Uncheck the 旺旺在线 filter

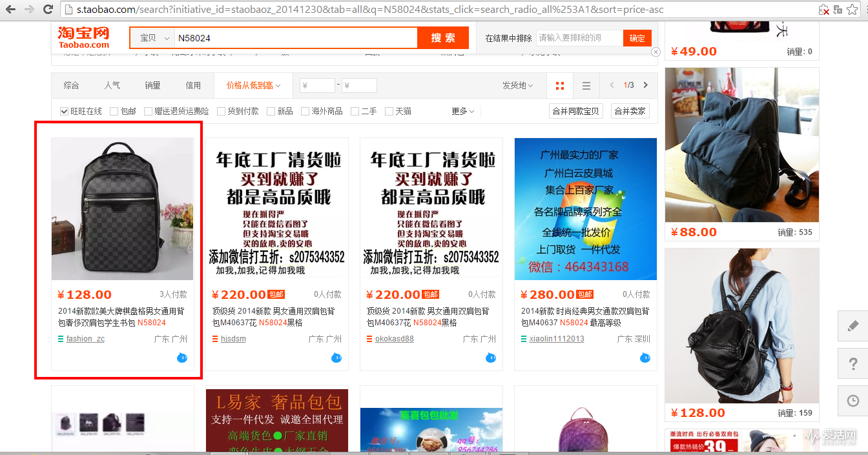click(65, 112)
